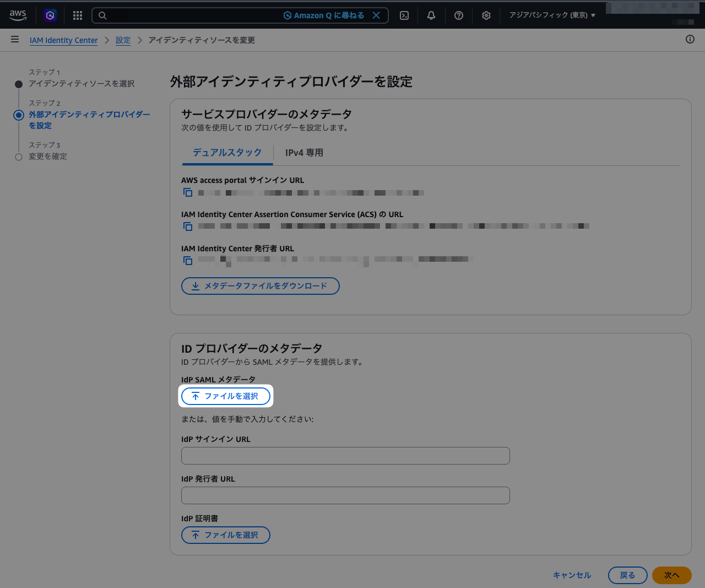Clear the search bar with X icon
The height and width of the screenshot is (588, 705).
coord(376,15)
